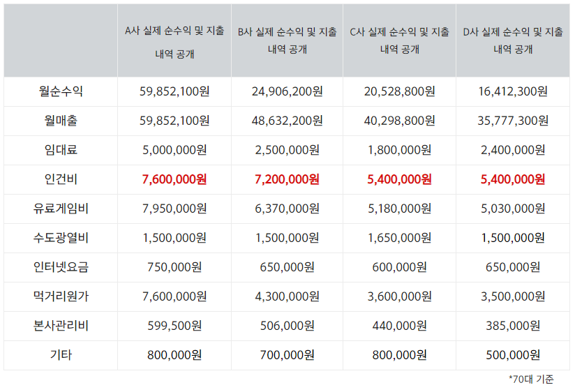Click the 임대료 row label

[61, 149]
